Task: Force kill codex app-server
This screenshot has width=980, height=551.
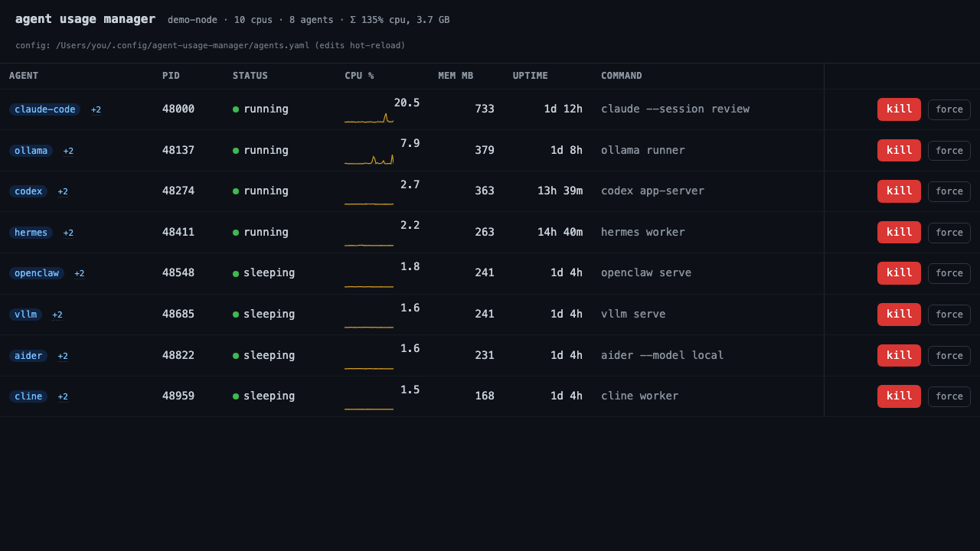Action: pyautogui.click(x=949, y=191)
